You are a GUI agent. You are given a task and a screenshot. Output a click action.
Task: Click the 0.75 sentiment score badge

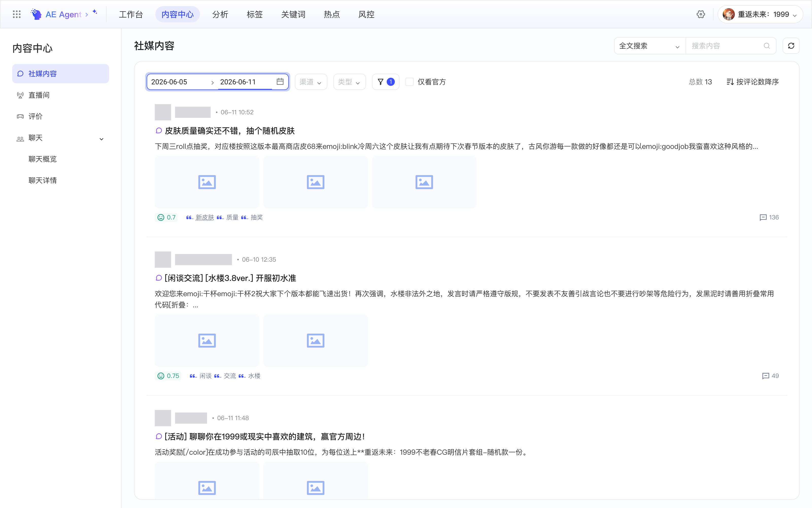pos(168,376)
